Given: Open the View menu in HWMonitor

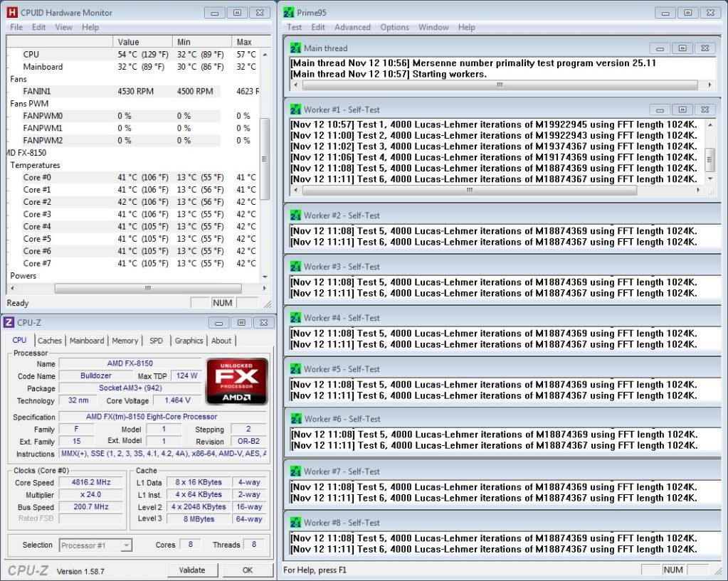Looking at the screenshot, I should tap(64, 27).
